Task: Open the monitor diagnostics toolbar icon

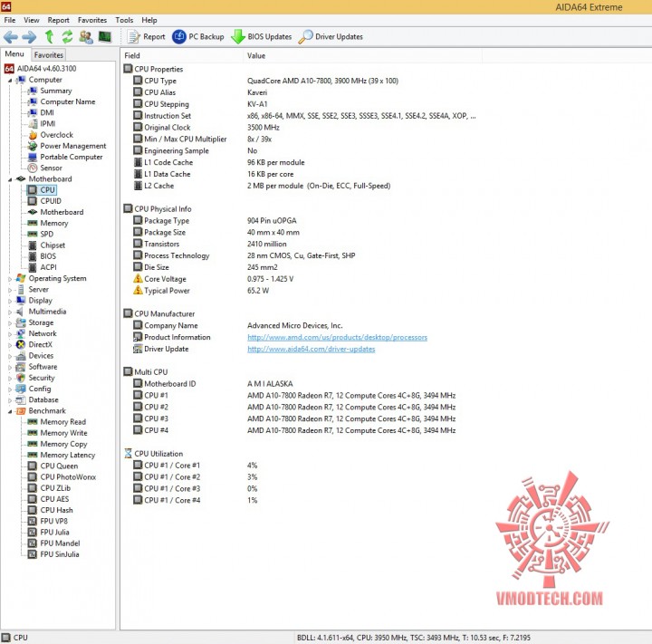Action: pyautogui.click(x=104, y=36)
